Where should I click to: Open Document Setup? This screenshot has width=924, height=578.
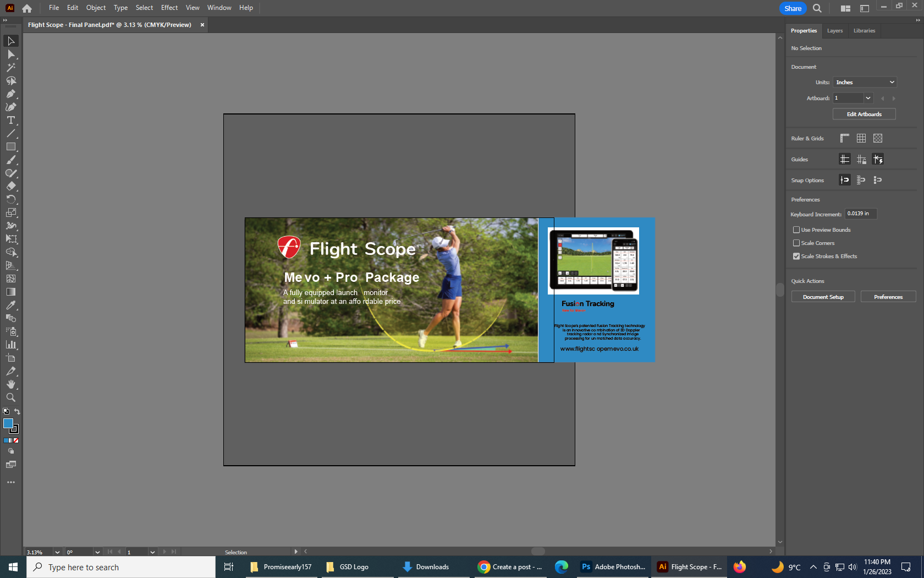[823, 297]
